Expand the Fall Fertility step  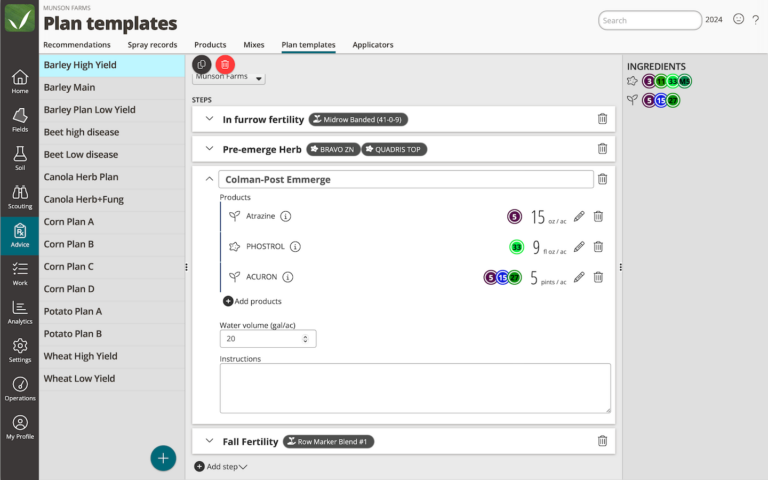(x=209, y=441)
